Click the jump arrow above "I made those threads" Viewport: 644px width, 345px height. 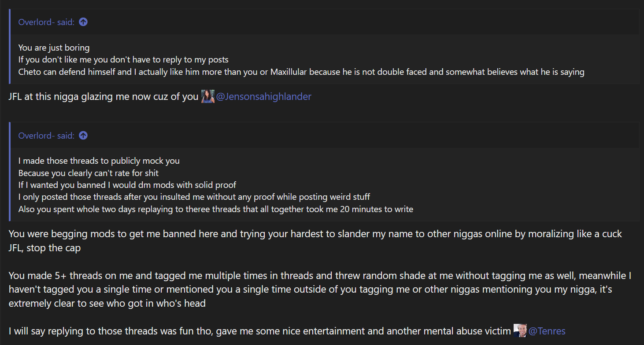click(83, 136)
